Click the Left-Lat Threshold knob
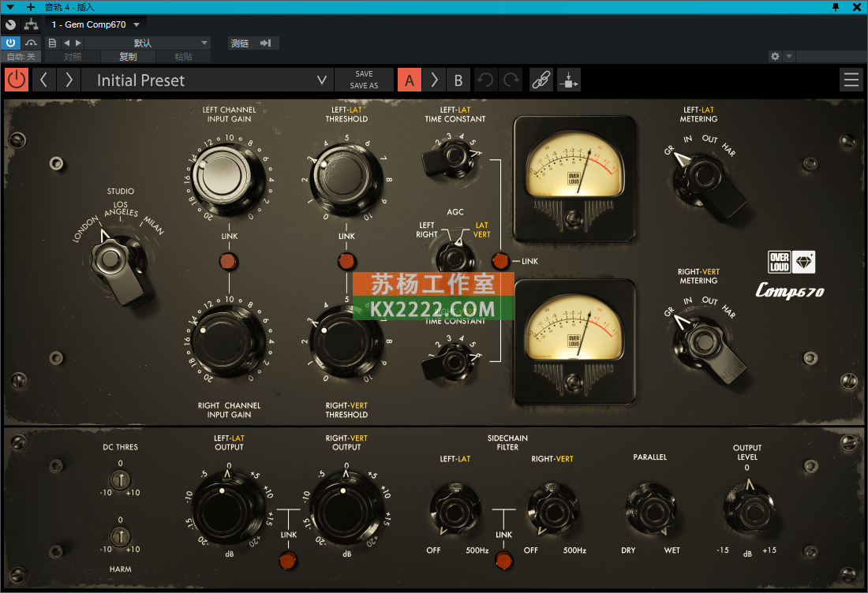 pos(346,178)
